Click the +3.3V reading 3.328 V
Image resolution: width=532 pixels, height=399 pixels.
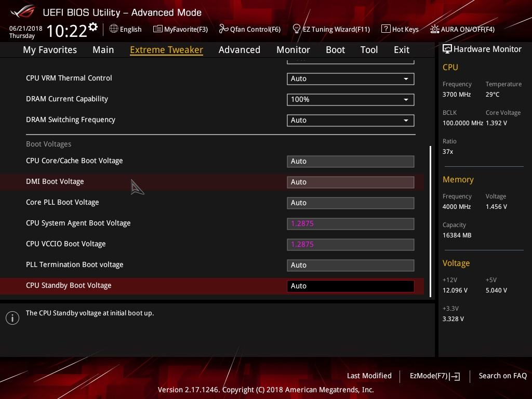(453, 319)
